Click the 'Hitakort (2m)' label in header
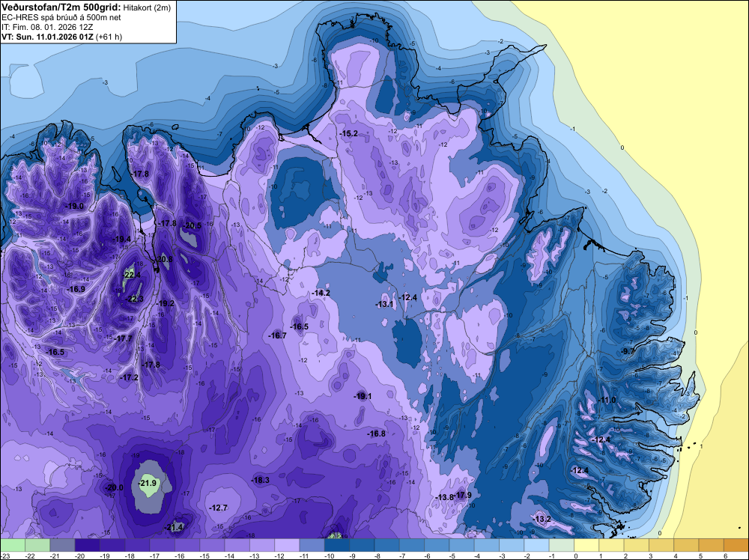The height and width of the screenshot is (560, 749). pyautogui.click(x=147, y=7)
